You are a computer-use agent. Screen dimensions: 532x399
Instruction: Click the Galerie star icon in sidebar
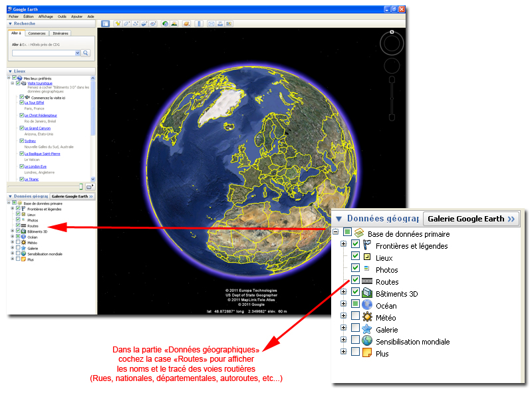[23, 248]
